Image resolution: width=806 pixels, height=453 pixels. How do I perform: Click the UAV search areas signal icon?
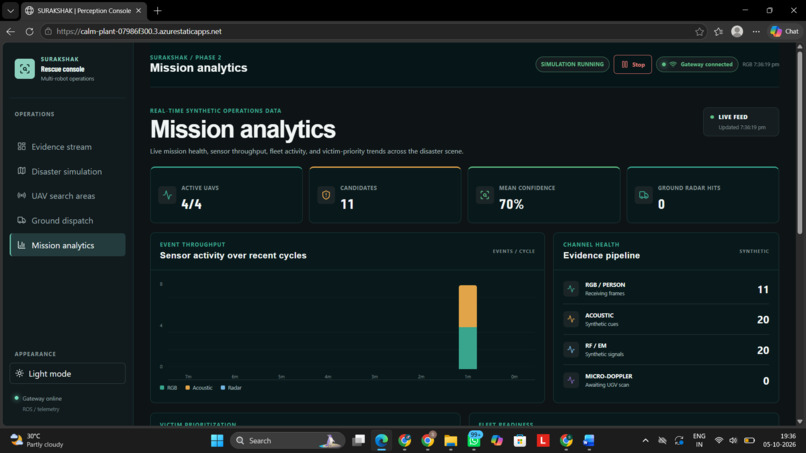point(22,195)
